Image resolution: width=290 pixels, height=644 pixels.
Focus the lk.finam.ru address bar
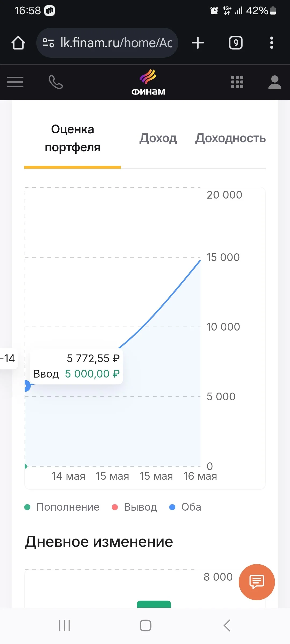coord(107,43)
